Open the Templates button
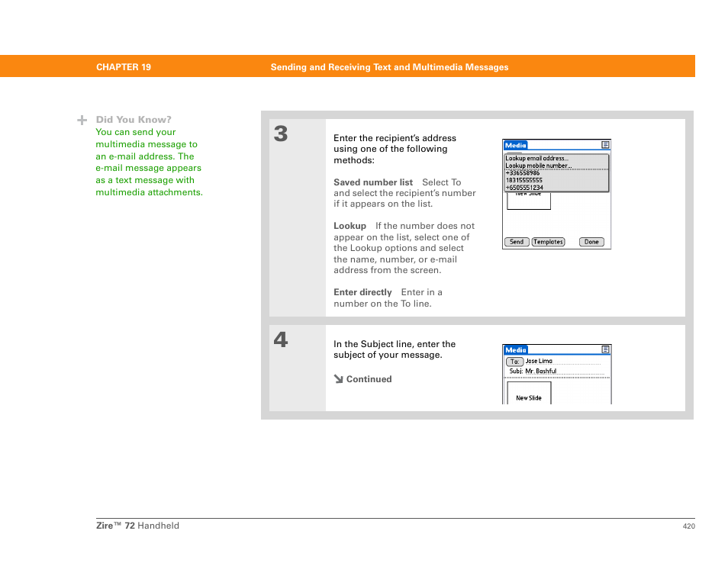Viewport: 728px width, 563px height. 549,242
